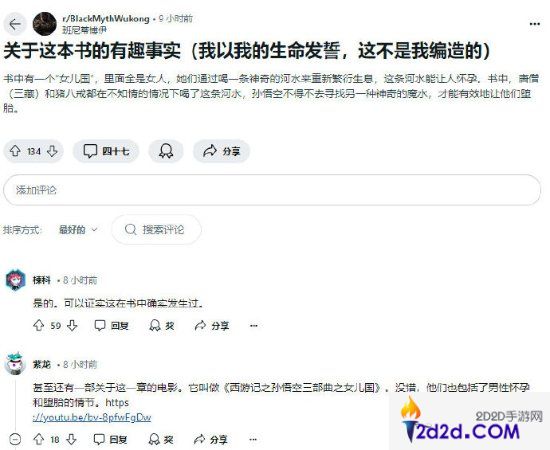Downvote the post with 134 votes
The width and height of the screenshot is (550, 450).
[x=52, y=151]
